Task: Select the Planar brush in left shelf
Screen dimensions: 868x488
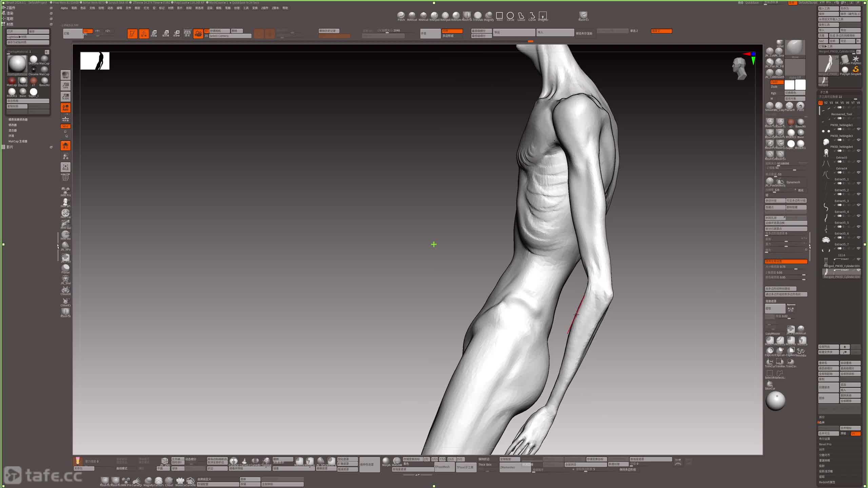Action: [65, 268]
